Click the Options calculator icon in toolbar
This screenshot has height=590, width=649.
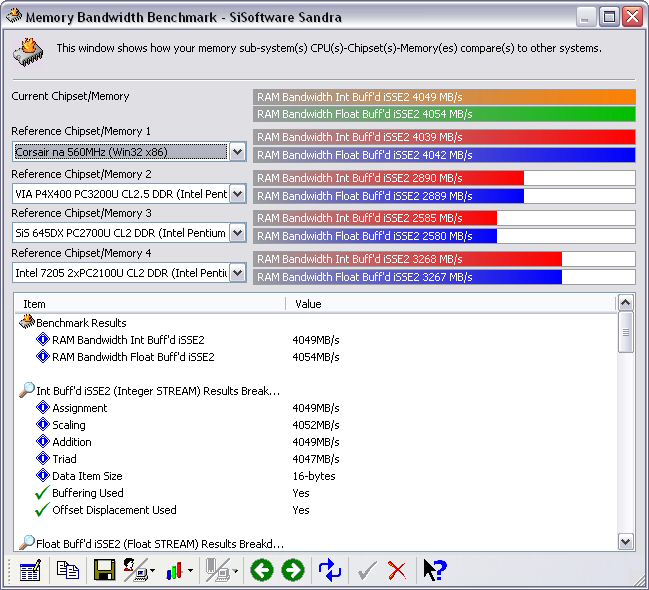click(x=30, y=570)
